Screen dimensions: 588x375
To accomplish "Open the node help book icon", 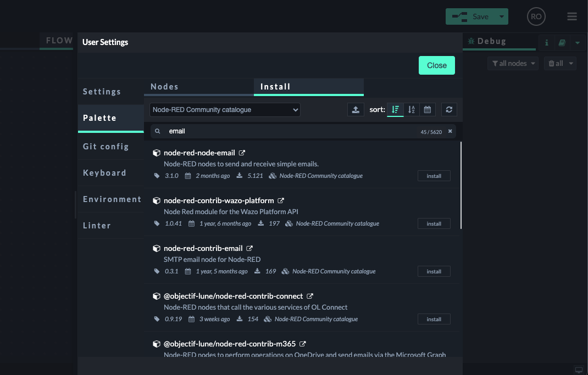I will pos(561,42).
